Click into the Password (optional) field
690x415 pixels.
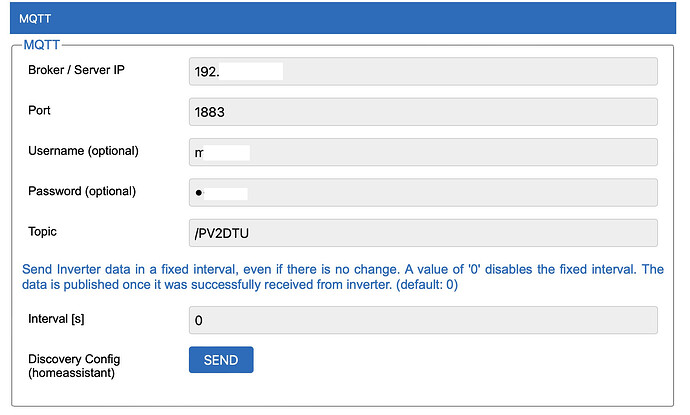(x=423, y=192)
